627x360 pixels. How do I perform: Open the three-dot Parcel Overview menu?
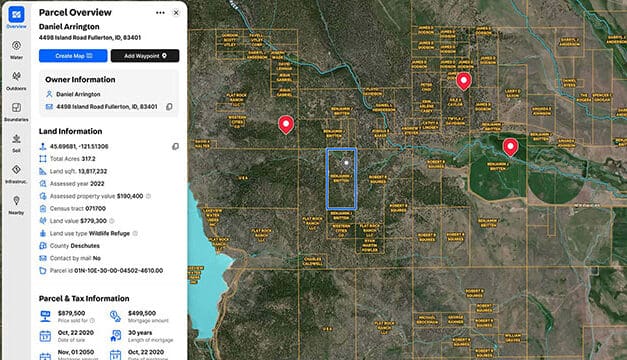click(x=160, y=13)
